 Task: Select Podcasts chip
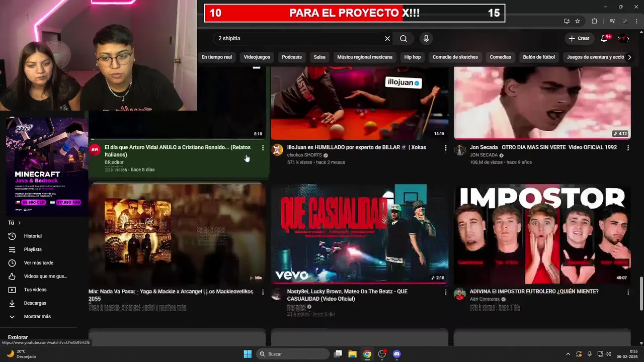pyautogui.click(x=292, y=57)
